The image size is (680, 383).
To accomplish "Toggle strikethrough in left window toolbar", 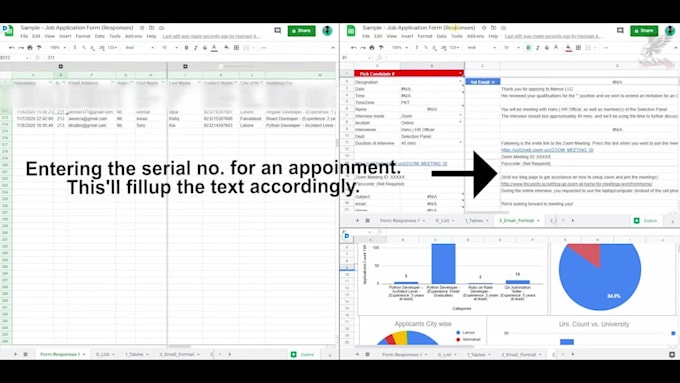I will [x=205, y=47].
